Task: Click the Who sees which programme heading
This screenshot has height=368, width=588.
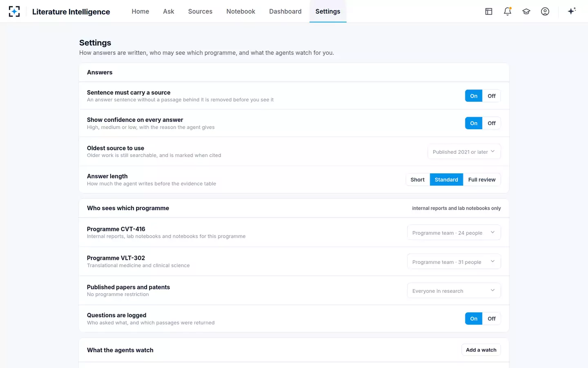Action: pyautogui.click(x=128, y=208)
